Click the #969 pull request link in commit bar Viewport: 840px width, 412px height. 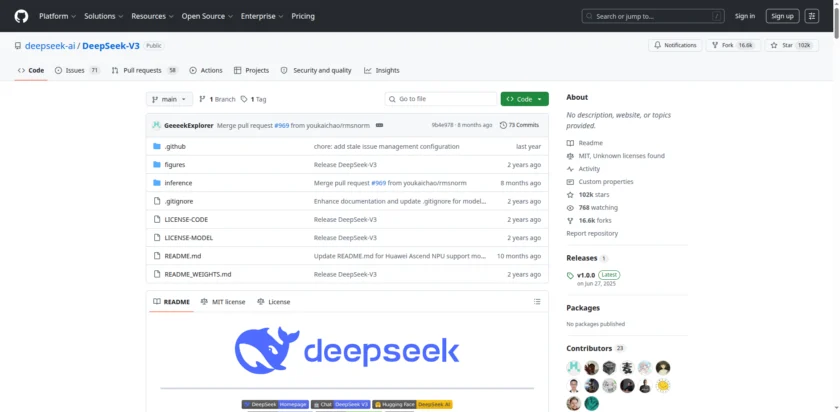(282, 125)
